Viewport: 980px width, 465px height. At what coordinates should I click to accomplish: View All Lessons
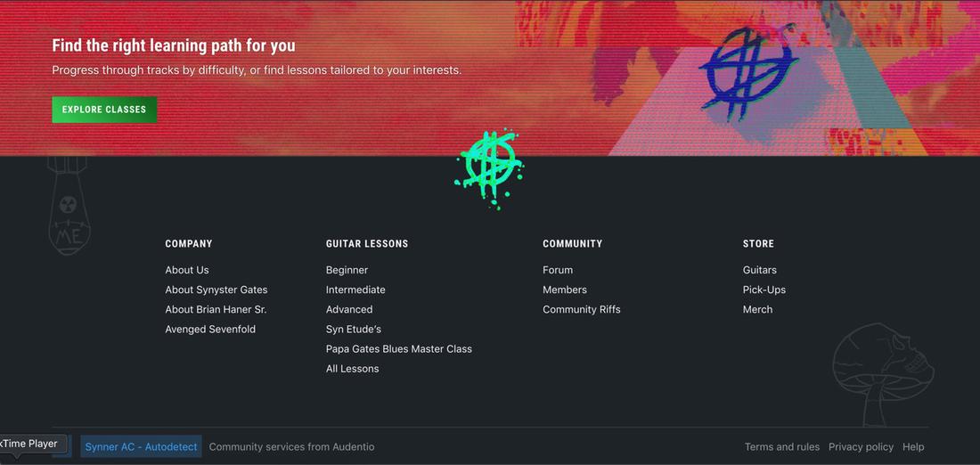click(352, 368)
